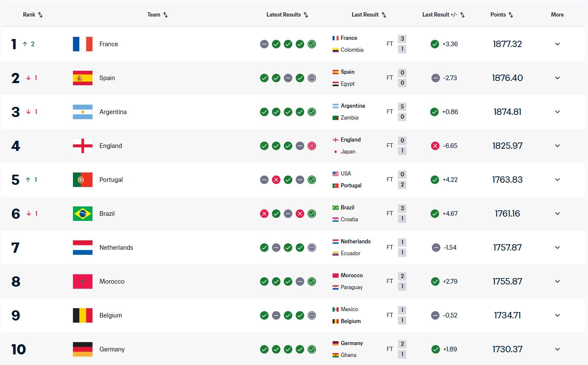Click Morocco's flag in the team column
This screenshot has height=365, width=588.
83,281
